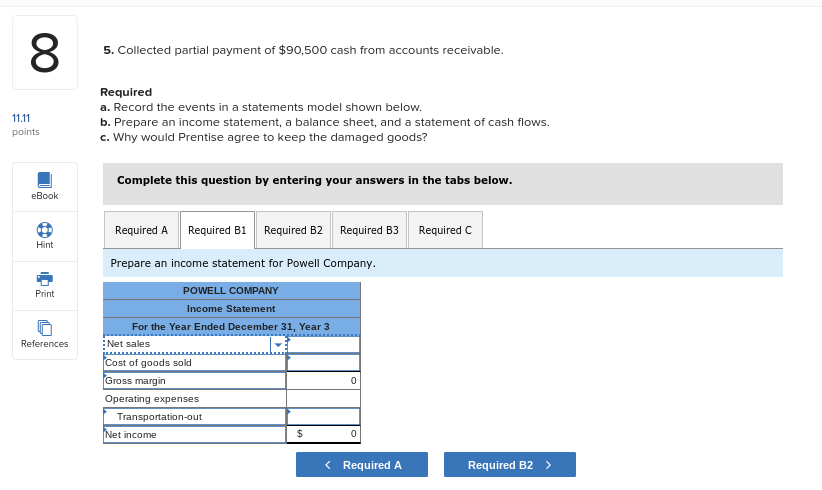This screenshot has width=822, height=490.
Task: Click the 'Record the events' requirement line
Action: (261, 107)
